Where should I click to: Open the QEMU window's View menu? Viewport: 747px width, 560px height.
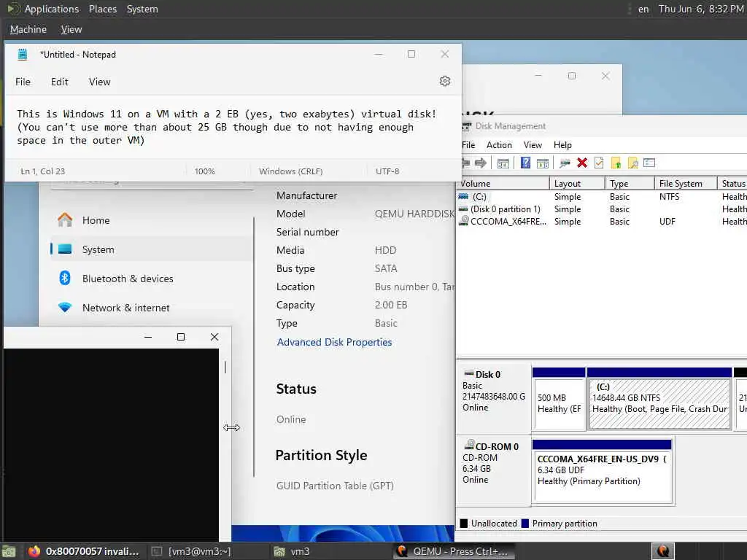(71, 29)
